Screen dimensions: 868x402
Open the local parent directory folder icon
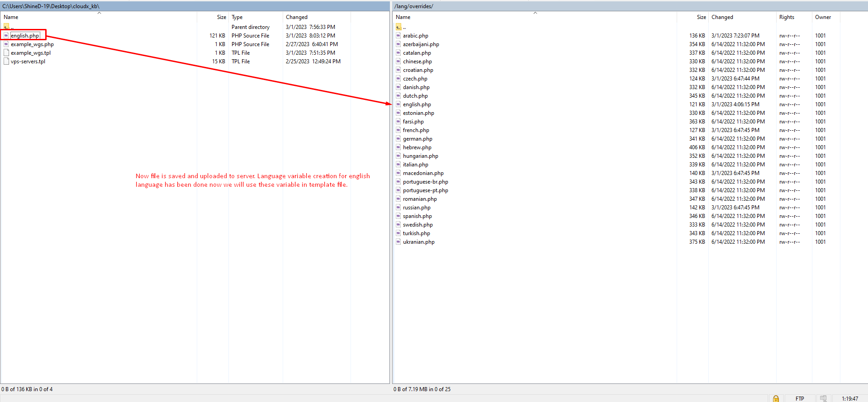(6, 27)
